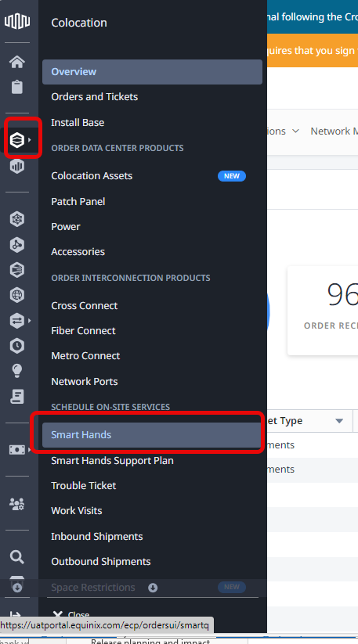This screenshot has width=358, height=644.
Task: Open the billing money sidebar icon
Action: 17,450
